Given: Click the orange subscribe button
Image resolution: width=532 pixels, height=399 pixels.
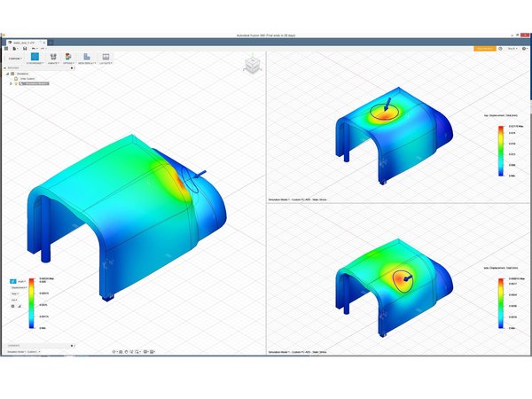Looking at the screenshot, I should pos(484,49).
